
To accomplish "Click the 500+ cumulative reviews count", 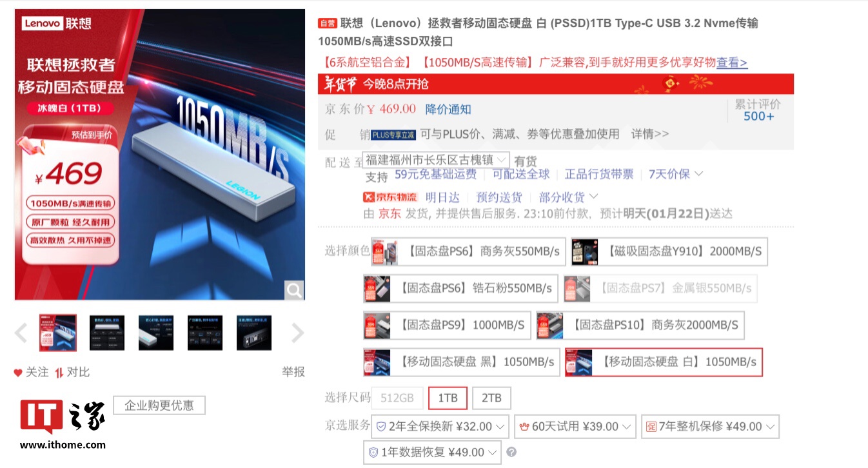I will click(x=758, y=116).
